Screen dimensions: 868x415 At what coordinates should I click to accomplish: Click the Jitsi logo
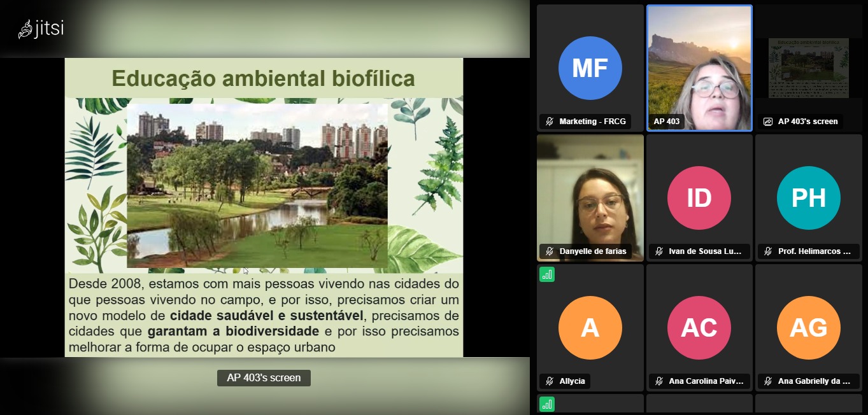point(41,29)
